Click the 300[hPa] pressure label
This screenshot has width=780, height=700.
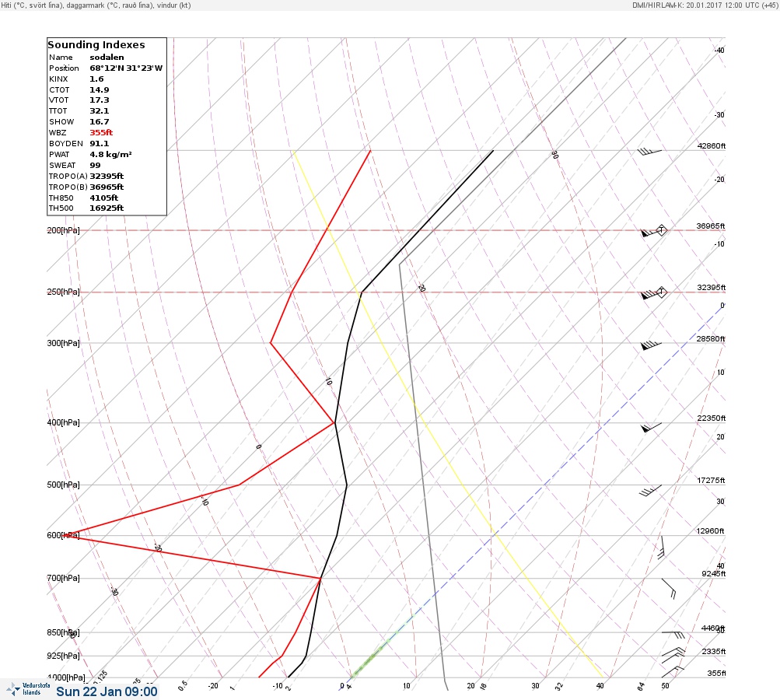click(x=63, y=343)
